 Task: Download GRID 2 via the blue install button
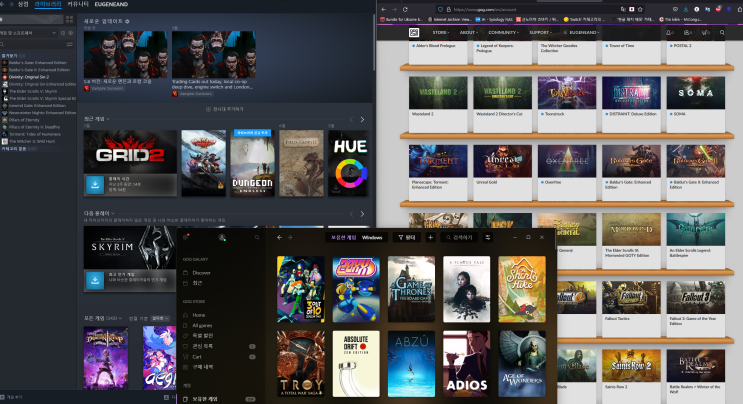click(x=95, y=185)
